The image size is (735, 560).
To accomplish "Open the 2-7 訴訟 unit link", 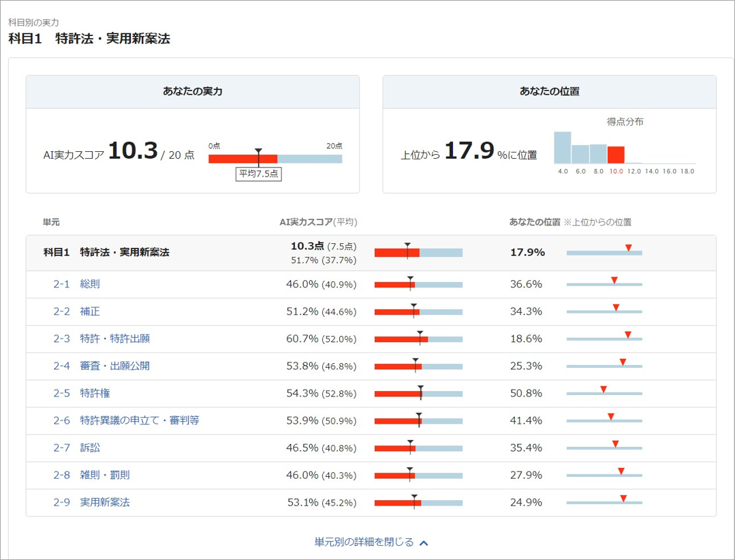I will pyautogui.click(x=76, y=448).
